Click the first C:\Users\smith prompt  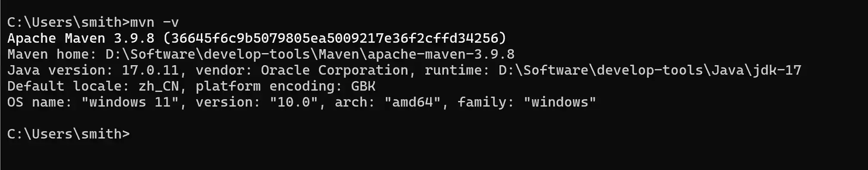(69, 22)
